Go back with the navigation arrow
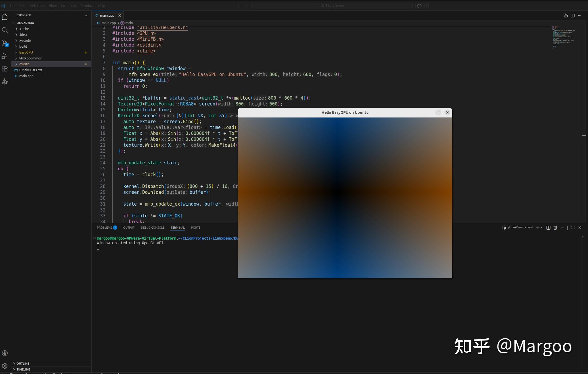This screenshot has width=588, height=374. point(239,6)
